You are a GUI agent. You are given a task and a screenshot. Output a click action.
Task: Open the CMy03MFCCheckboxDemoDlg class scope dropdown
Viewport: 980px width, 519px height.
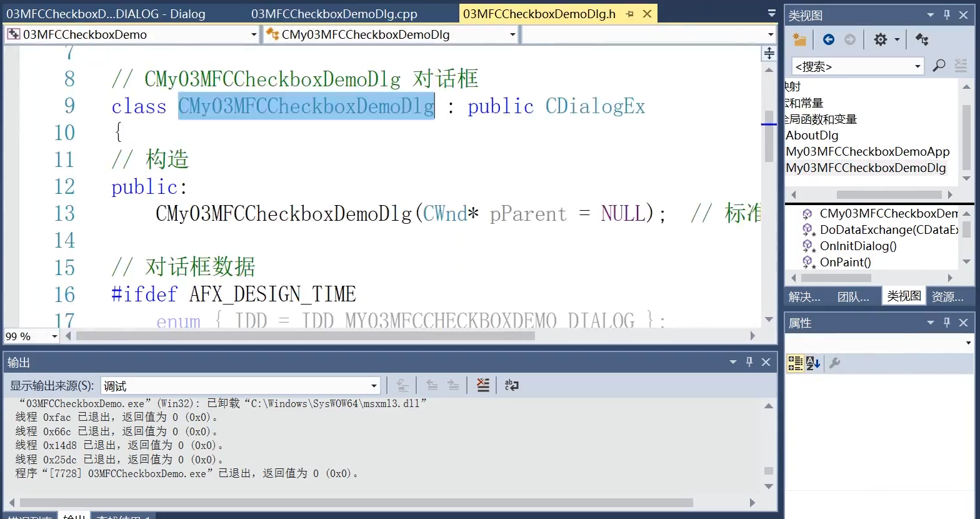click(512, 34)
